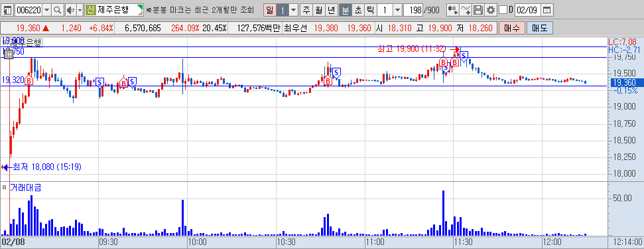The width and height of the screenshot is (644, 249).
Task: Toggle the small 거래대금 panel marker box
Action: point(4,187)
